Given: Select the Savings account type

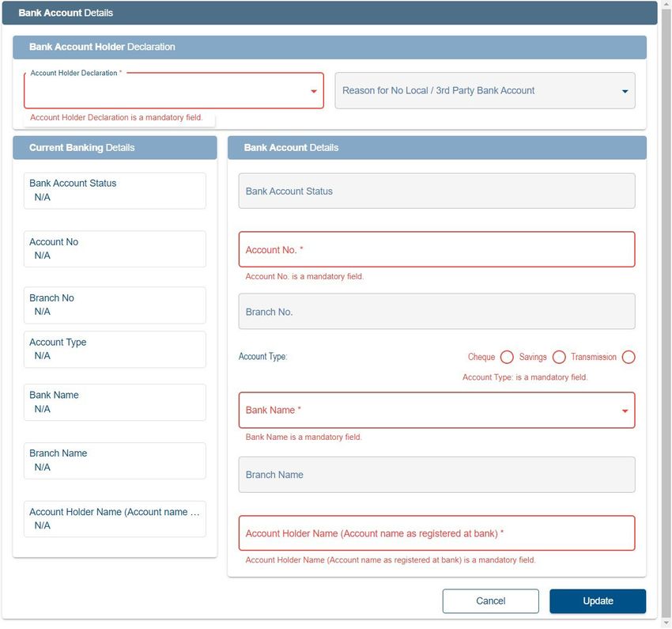Looking at the screenshot, I should (x=559, y=357).
